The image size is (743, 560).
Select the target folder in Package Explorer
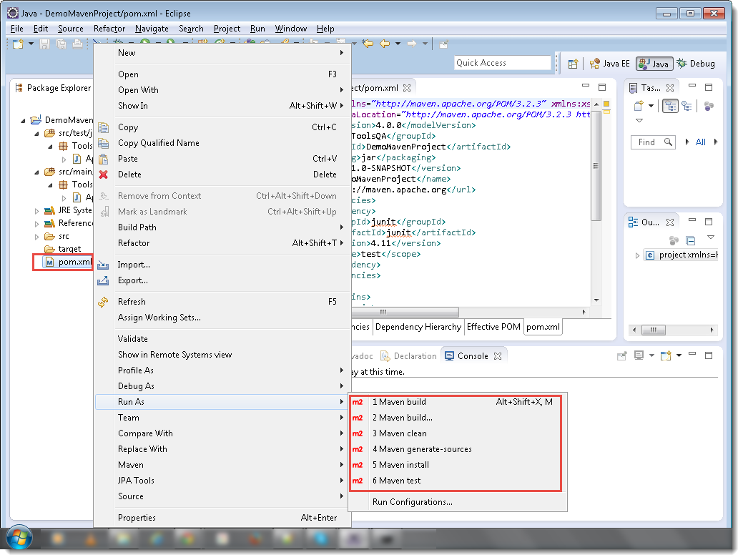click(x=62, y=249)
